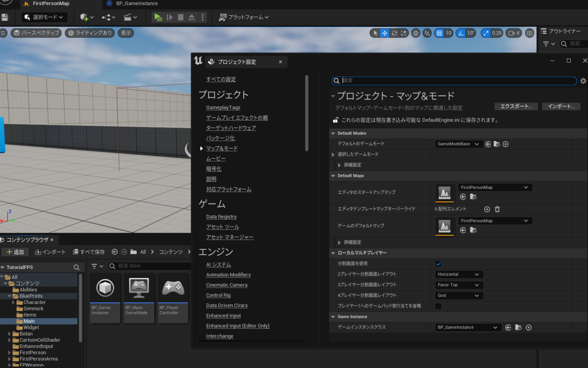Open rotation snap value 10°
Image resolution: width=588 pixels, height=368 pixels.
click(471, 33)
